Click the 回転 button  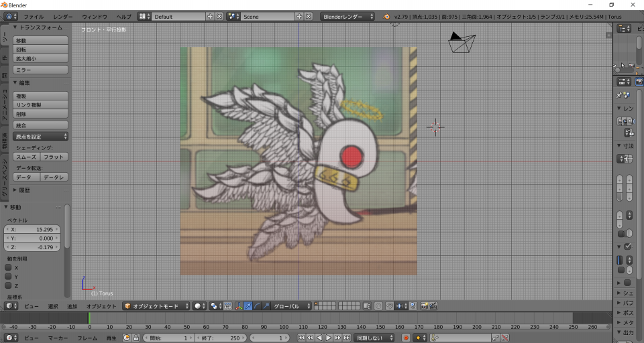point(41,49)
